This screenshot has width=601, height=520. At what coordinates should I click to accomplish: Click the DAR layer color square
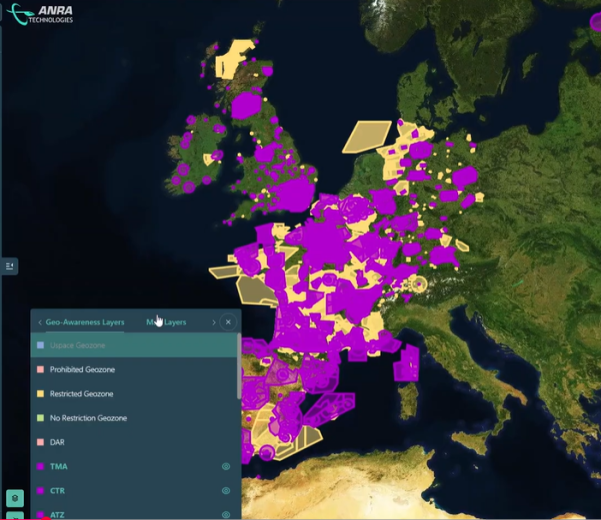pos(40,442)
